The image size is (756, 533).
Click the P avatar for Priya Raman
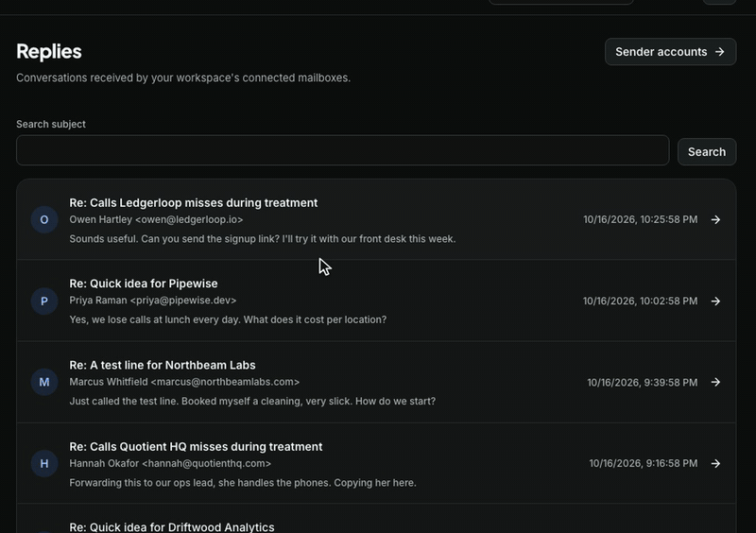[44, 301]
